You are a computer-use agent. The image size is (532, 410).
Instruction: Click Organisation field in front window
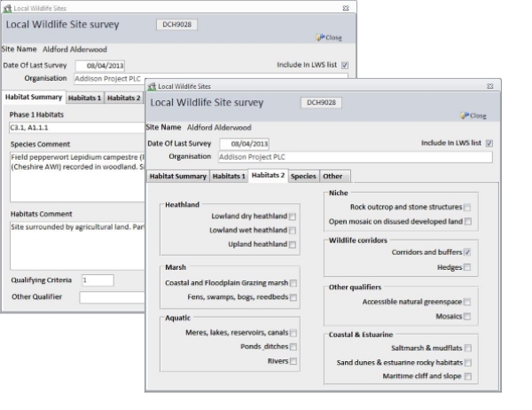click(356, 157)
